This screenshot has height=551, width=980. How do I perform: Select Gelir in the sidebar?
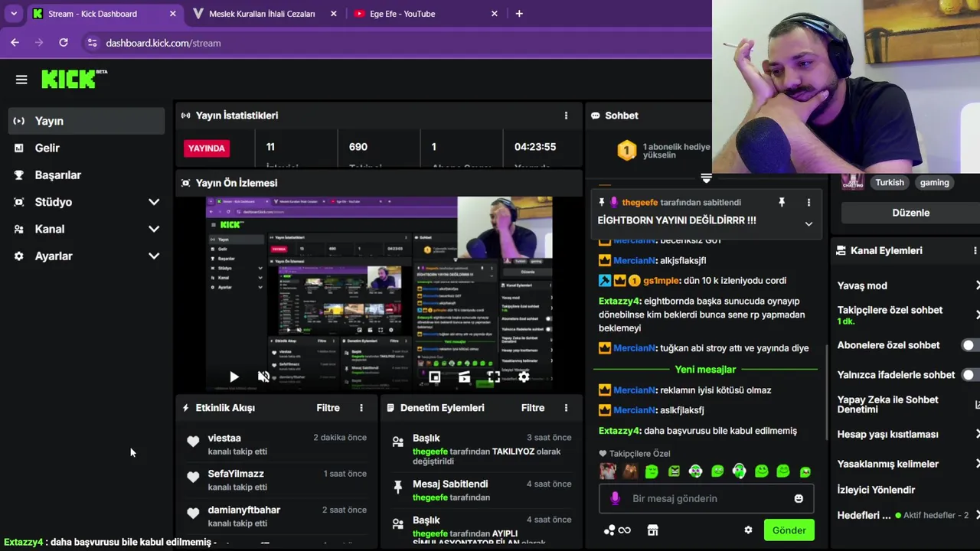click(x=87, y=148)
